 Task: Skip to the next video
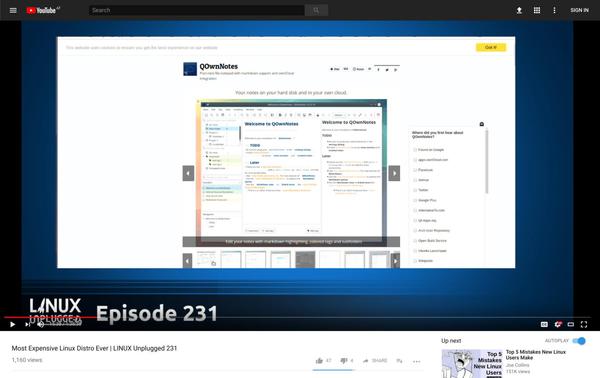28,324
